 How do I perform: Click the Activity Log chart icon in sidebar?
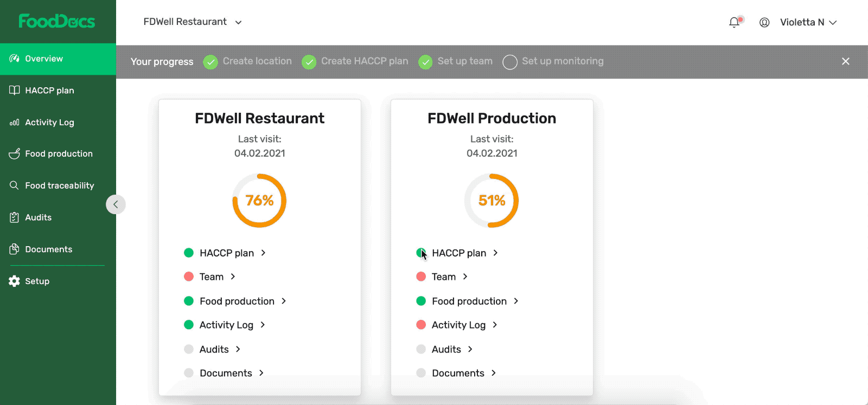coord(15,123)
